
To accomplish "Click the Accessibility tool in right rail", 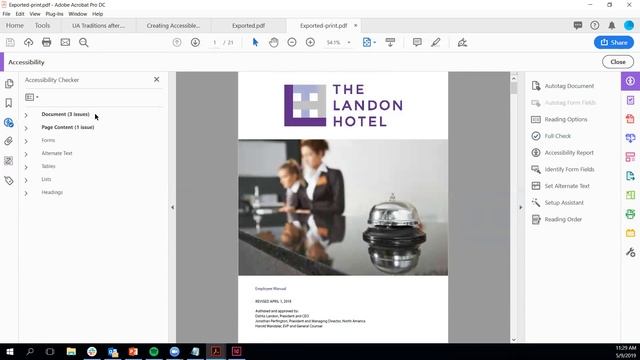I will tap(630, 81).
